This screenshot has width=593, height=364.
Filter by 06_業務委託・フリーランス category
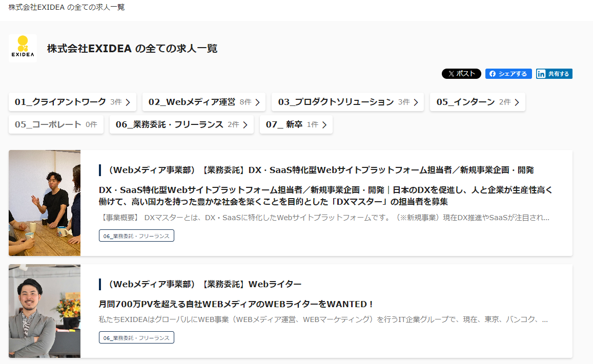click(x=181, y=124)
